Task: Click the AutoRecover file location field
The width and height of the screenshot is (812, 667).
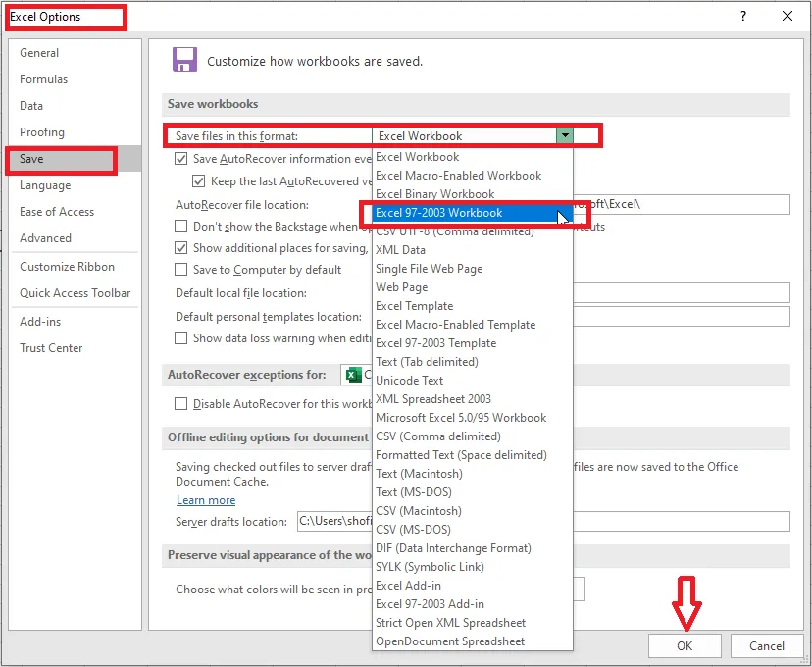Action: [682, 204]
